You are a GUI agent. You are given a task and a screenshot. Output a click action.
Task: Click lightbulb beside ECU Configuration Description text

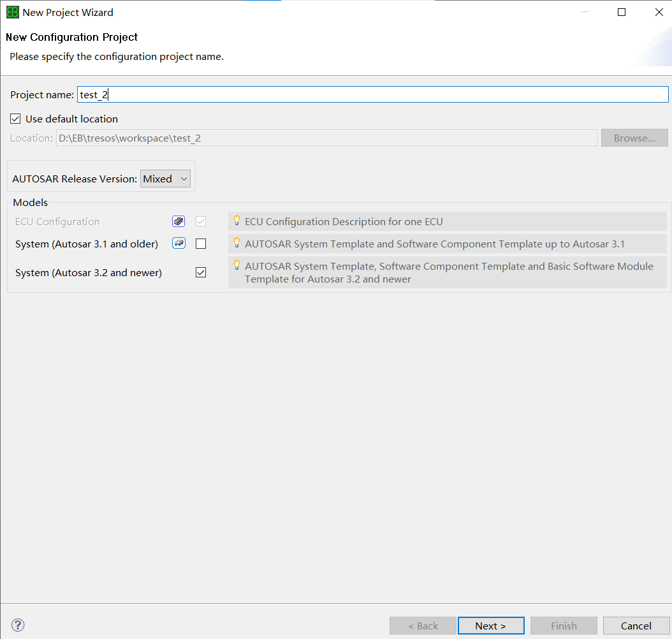tap(237, 221)
